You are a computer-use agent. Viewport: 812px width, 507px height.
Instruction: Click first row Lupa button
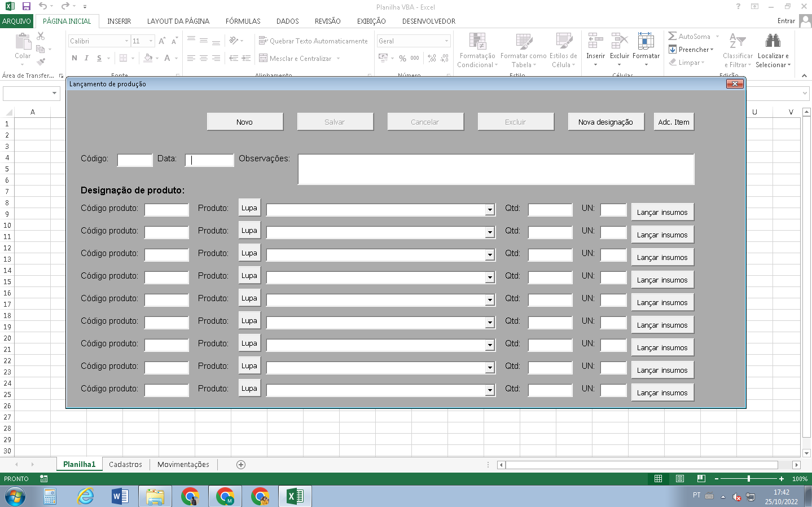click(x=249, y=208)
